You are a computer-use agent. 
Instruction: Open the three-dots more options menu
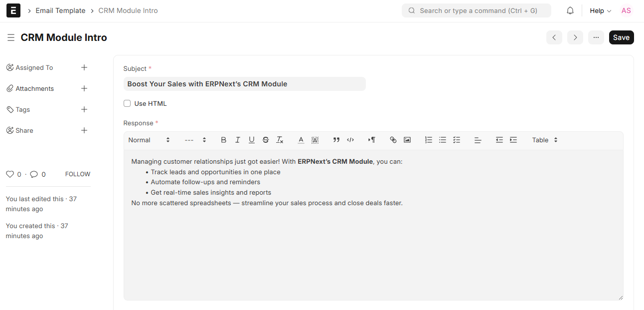pos(596,37)
